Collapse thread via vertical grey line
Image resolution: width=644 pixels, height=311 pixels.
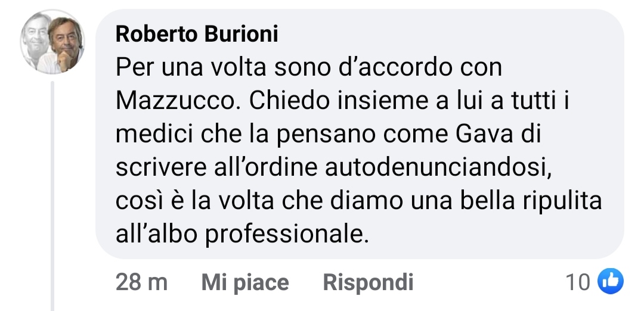pyautogui.click(x=52, y=195)
